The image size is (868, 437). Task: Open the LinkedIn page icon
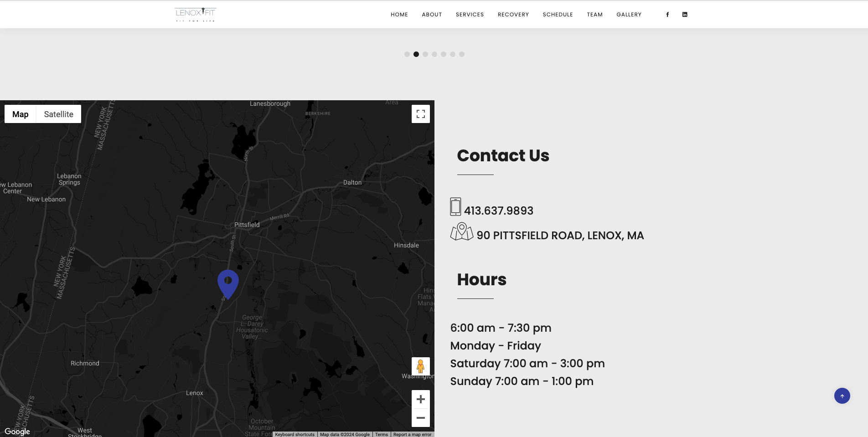[x=685, y=15]
